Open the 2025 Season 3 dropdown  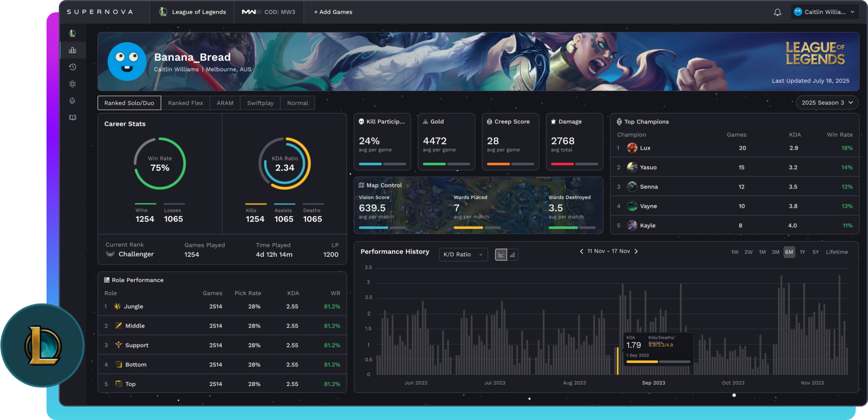point(827,102)
